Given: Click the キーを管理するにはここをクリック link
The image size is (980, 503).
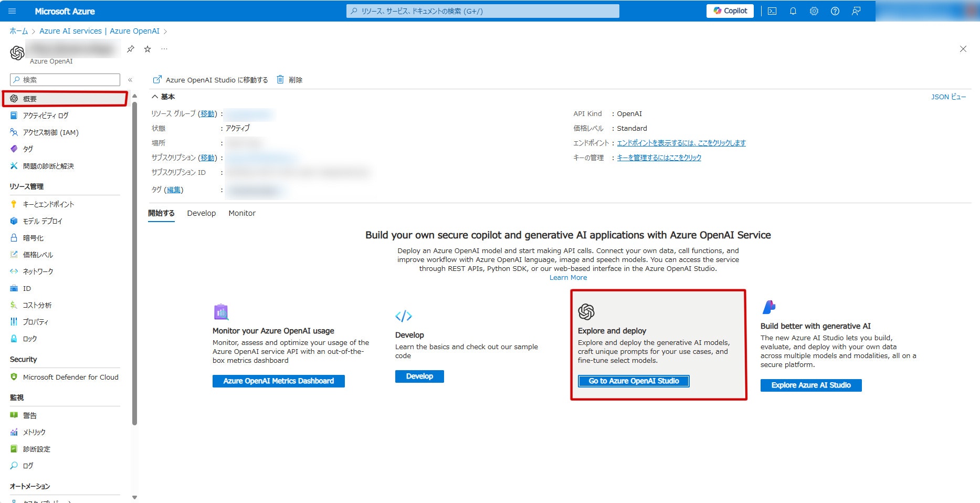Looking at the screenshot, I should coord(659,158).
